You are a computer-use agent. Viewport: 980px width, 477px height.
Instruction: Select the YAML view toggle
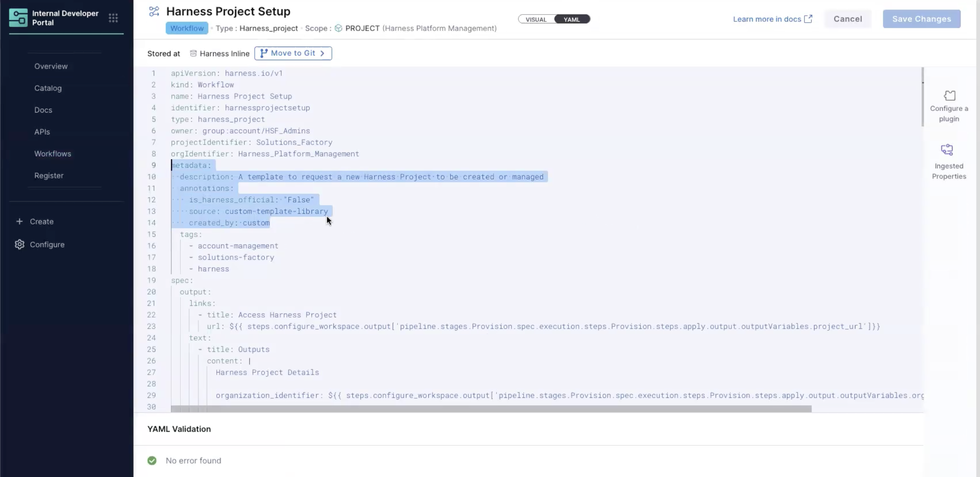(x=572, y=19)
